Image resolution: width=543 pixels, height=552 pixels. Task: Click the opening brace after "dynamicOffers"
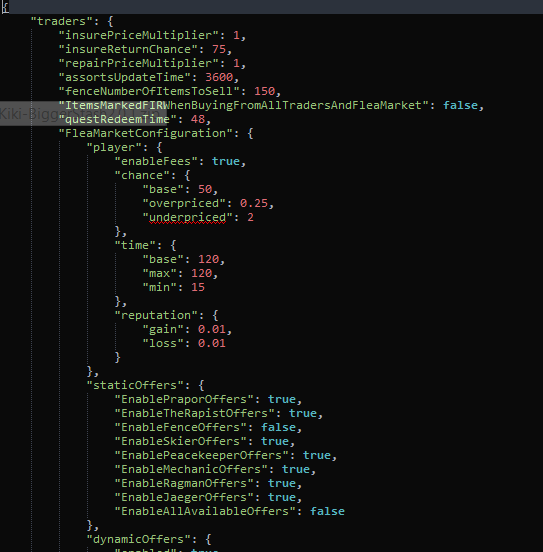208,539
